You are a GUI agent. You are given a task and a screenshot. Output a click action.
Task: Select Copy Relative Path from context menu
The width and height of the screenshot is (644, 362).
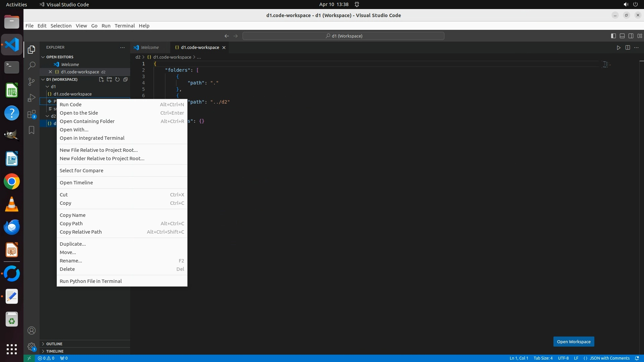tap(80, 232)
